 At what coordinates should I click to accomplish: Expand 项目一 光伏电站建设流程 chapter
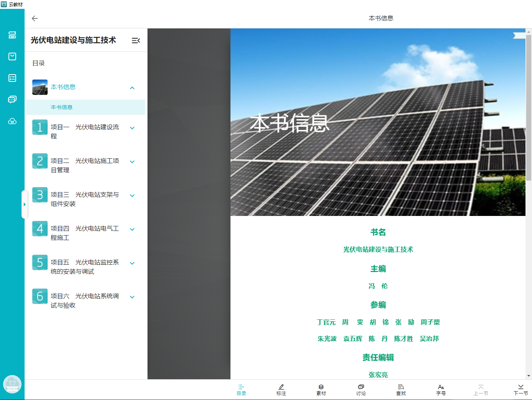[132, 128]
